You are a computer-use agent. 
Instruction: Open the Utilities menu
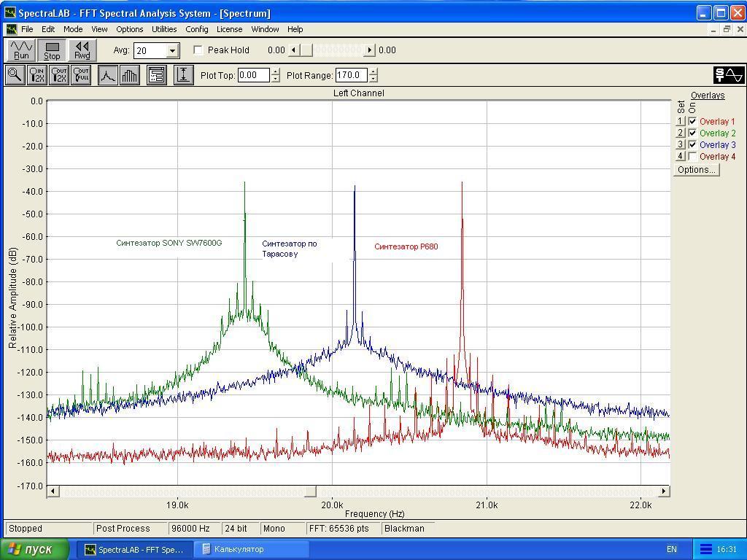(x=164, y=29)
